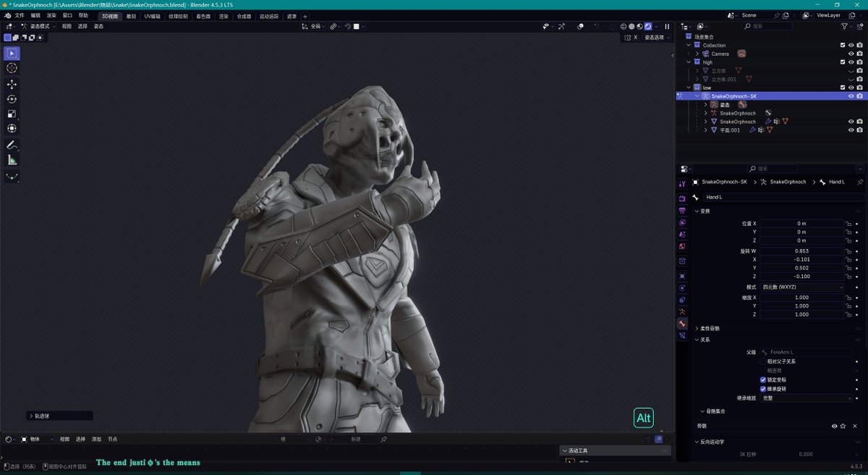Click the pin icon in properties breadcrumb

[x=859, y=182]
